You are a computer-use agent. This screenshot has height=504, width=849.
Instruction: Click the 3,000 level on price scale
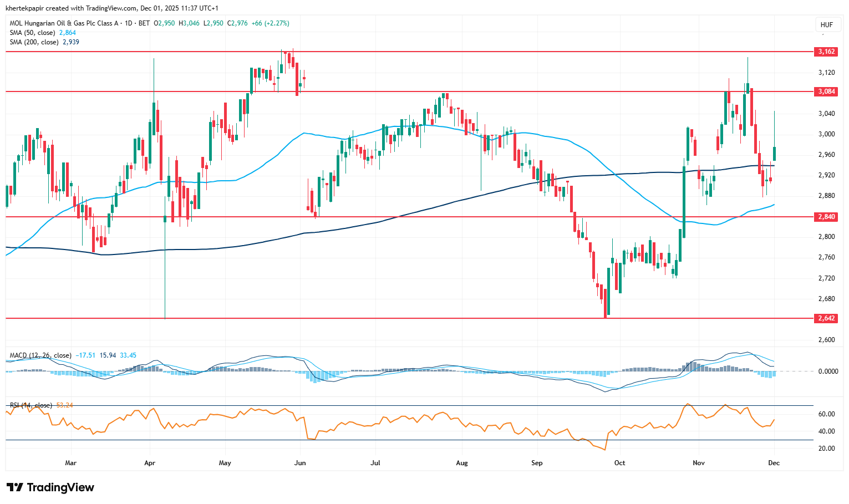826,134
